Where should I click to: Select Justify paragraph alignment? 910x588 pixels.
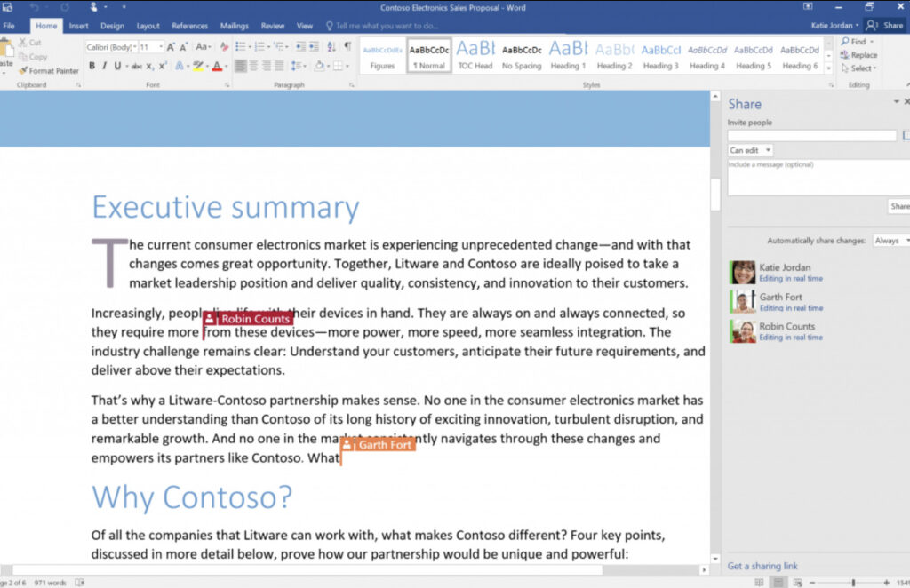(x=279, y=66)
